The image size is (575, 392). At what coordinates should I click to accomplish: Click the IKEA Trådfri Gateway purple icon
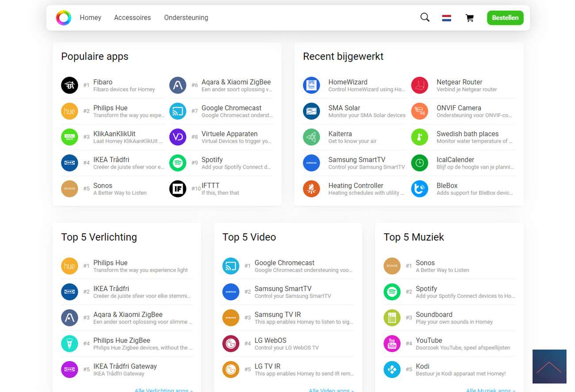(x=69, y=369)
